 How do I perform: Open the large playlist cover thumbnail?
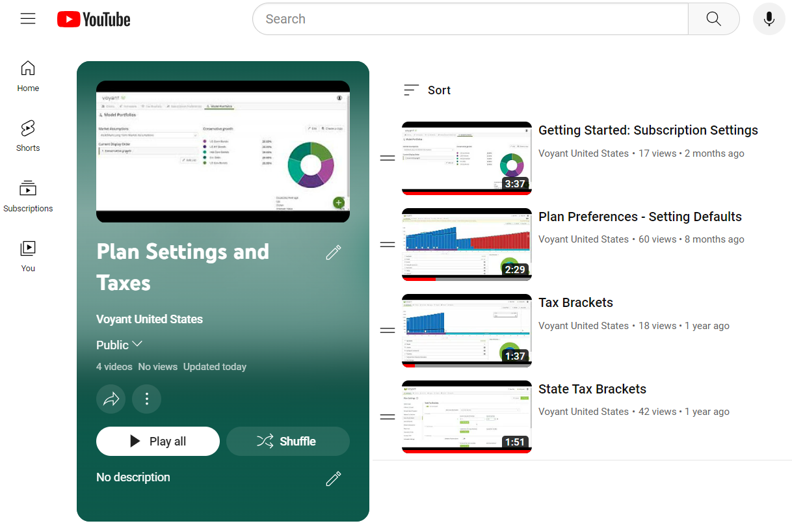223,152
